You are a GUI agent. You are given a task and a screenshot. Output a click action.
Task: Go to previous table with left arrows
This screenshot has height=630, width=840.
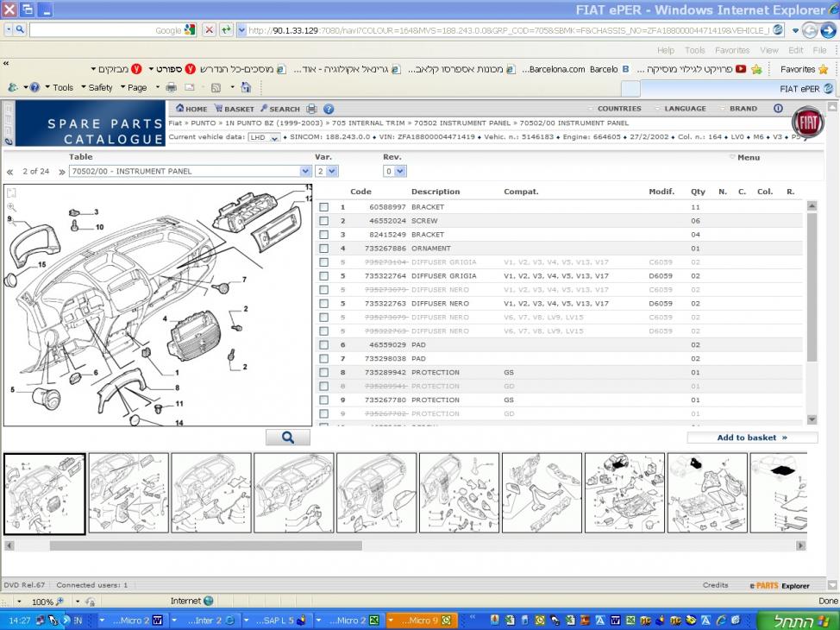(10, 172)
